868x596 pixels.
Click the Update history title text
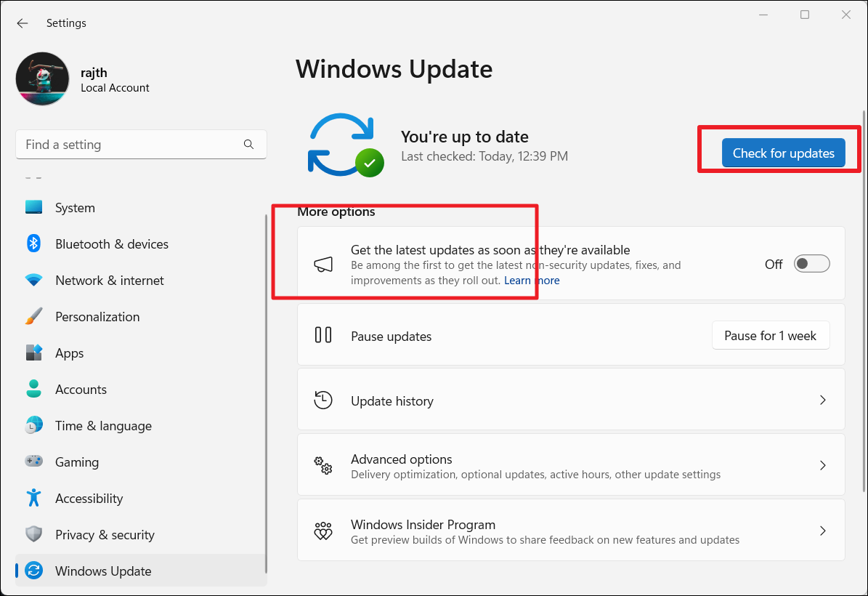click(392, 401)
